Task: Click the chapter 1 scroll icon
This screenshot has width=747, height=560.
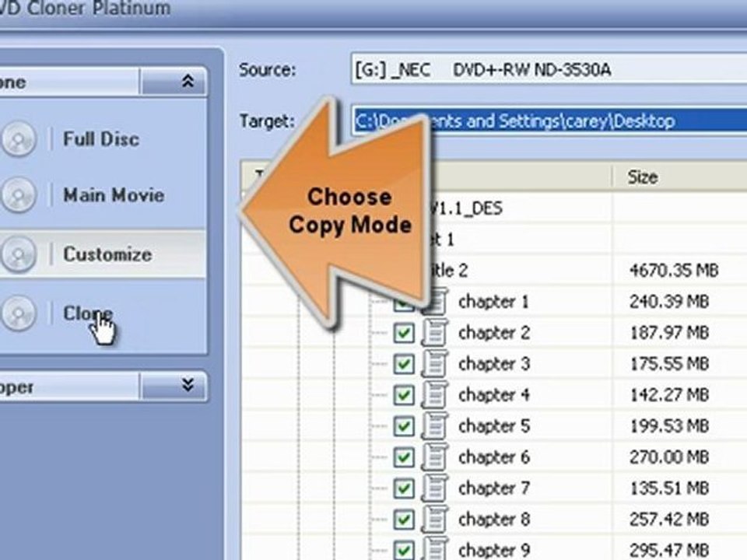Action: click(x=435, y=302)
